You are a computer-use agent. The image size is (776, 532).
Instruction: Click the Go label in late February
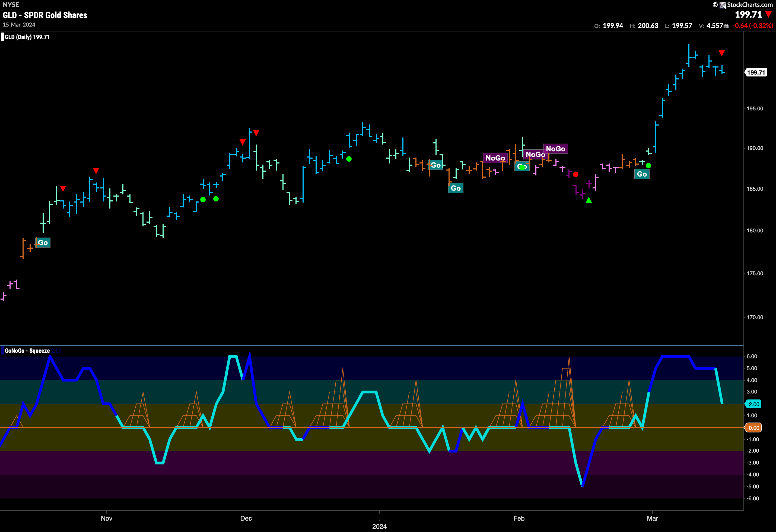pos(642,174)
